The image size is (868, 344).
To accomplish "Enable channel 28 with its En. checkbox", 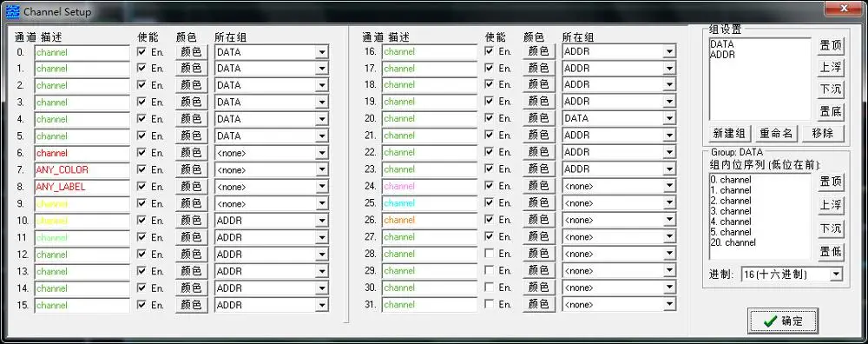I will coord(490,253).
